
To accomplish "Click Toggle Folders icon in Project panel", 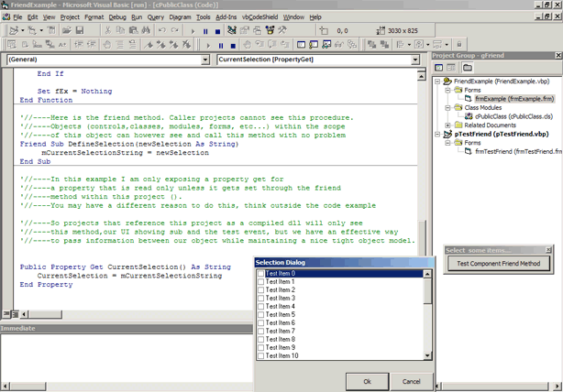I will (x=466, y=68).
